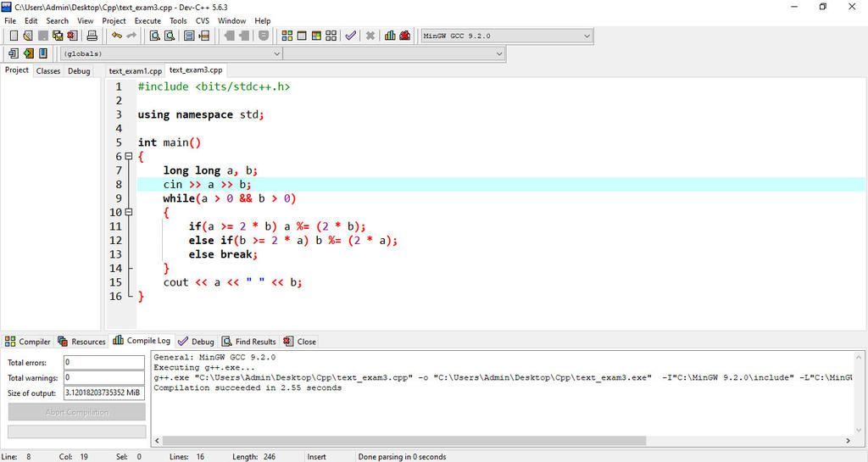This screenshot has width=868, height=462.
Task: Click the Delete profiling information icon
Action: (x=404, y=36)
